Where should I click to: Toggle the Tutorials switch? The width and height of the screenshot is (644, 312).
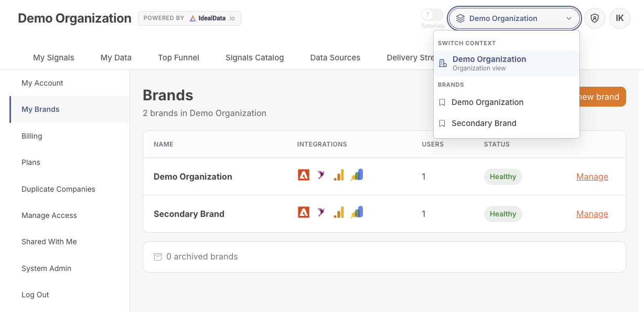[x=433, y=15]
